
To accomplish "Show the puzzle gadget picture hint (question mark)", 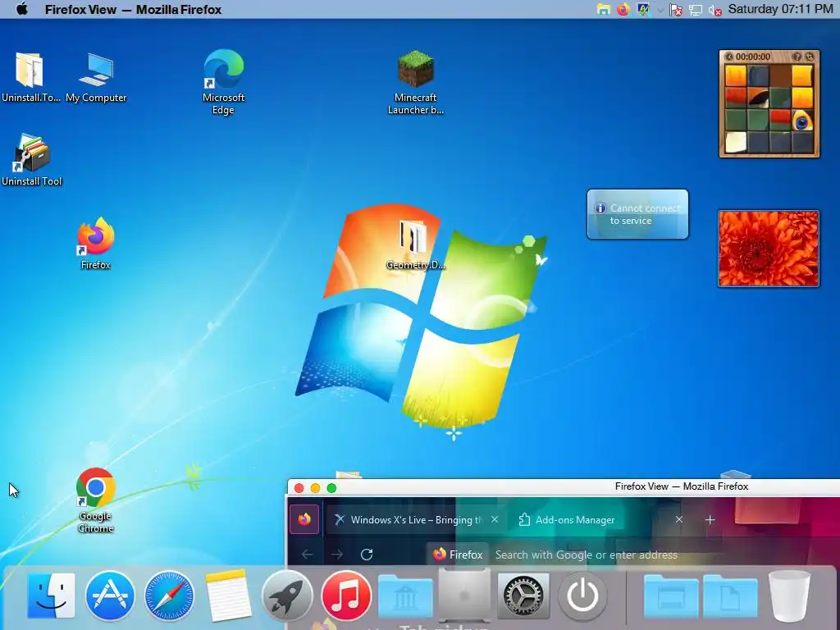I will click(x=797, y=57).
